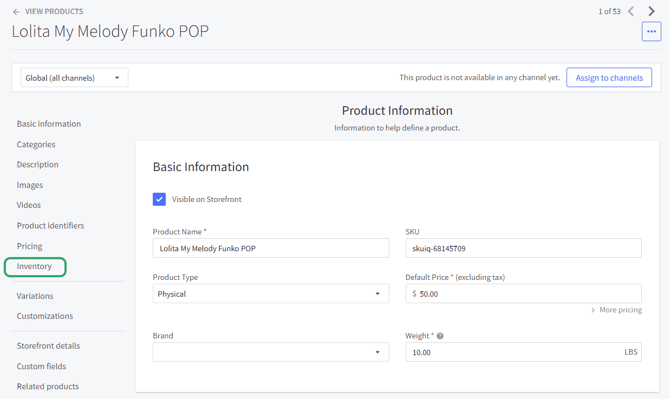Return via VIEW PRODUCTS link
This screenshot has height=399, width=670.
pyautogui.click(x=54, y=12)
